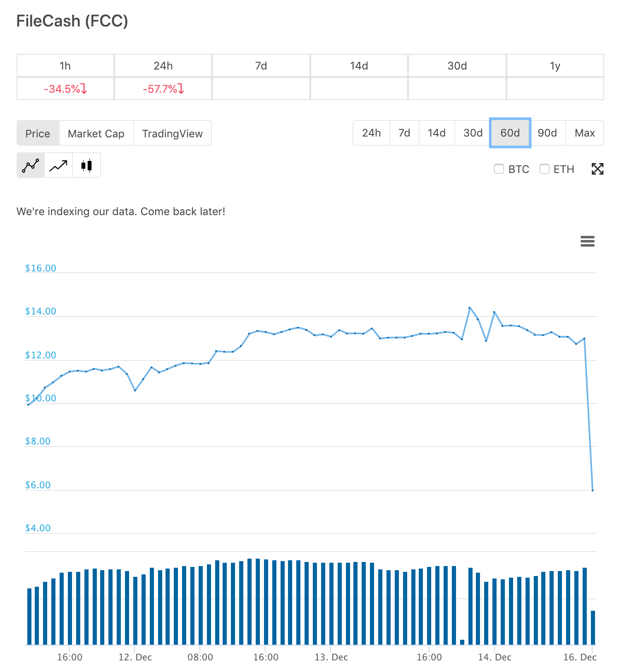Enable the BTC comparison checkbox

499,169
